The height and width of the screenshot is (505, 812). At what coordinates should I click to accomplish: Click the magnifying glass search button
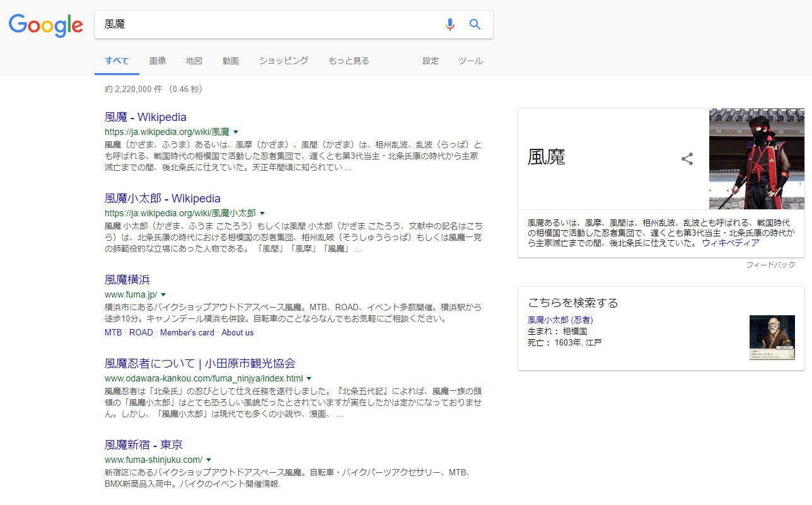475,25
